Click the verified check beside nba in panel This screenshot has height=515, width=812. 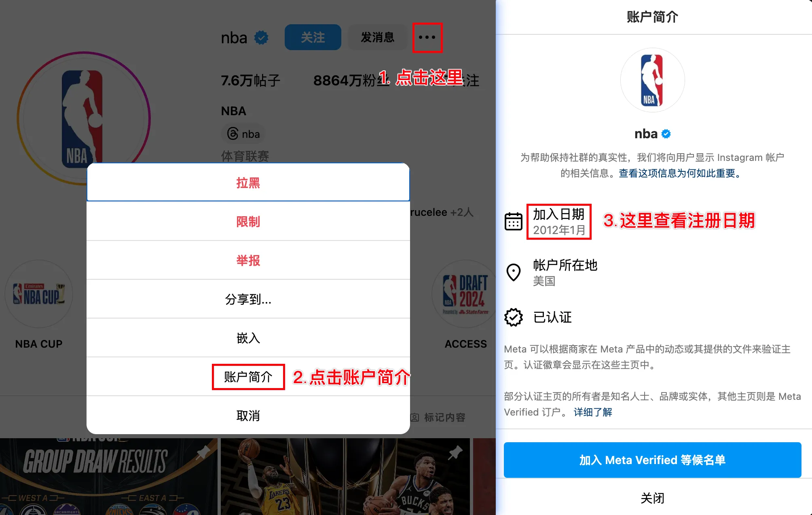666,134
